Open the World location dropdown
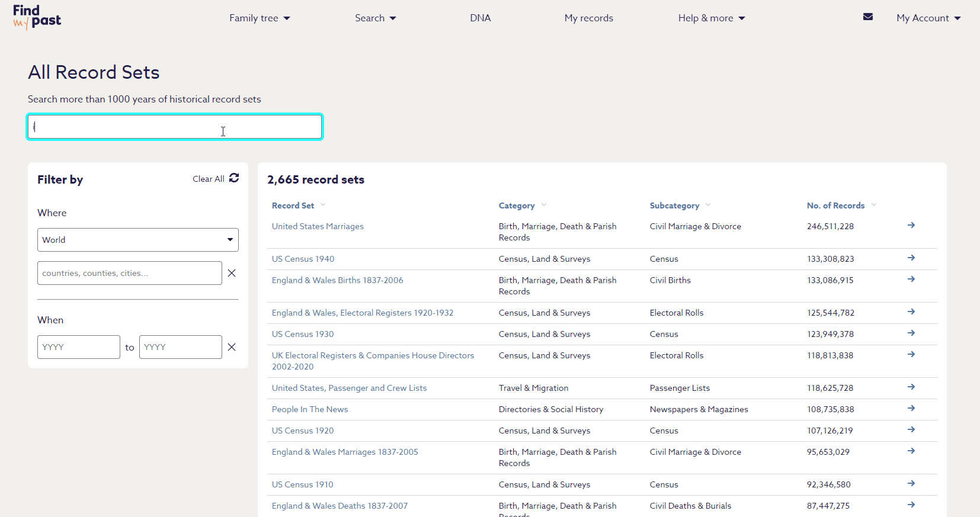The image size is (980, 517). [x=137, y=240]
